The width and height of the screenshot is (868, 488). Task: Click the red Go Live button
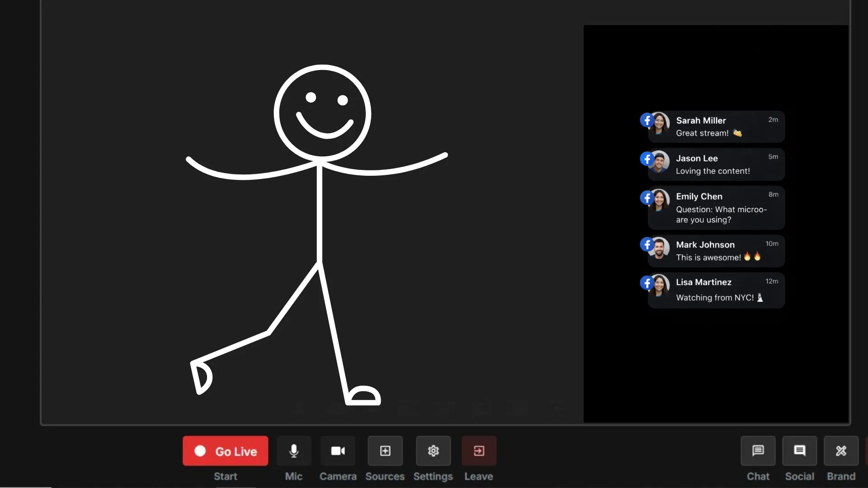point(225,451)
